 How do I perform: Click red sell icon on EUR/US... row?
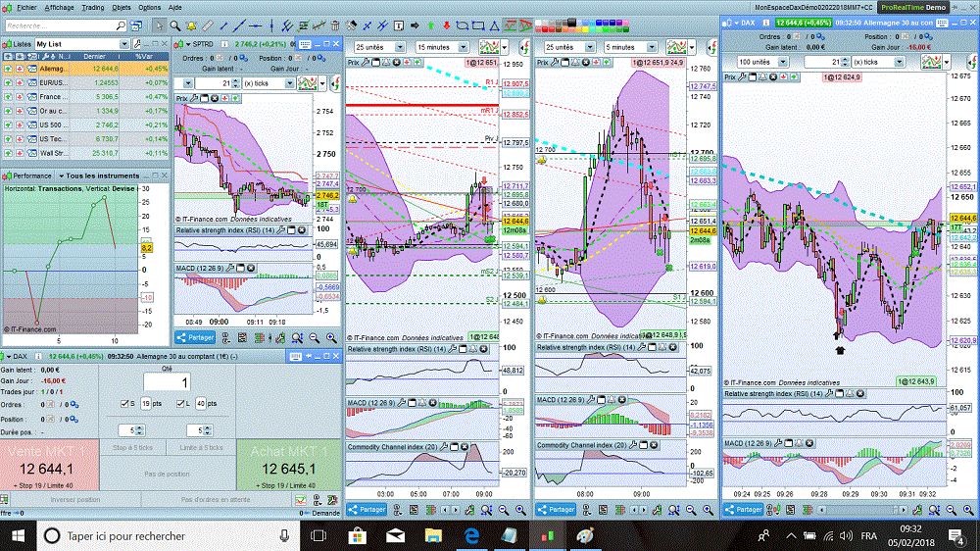coord(20,82)
